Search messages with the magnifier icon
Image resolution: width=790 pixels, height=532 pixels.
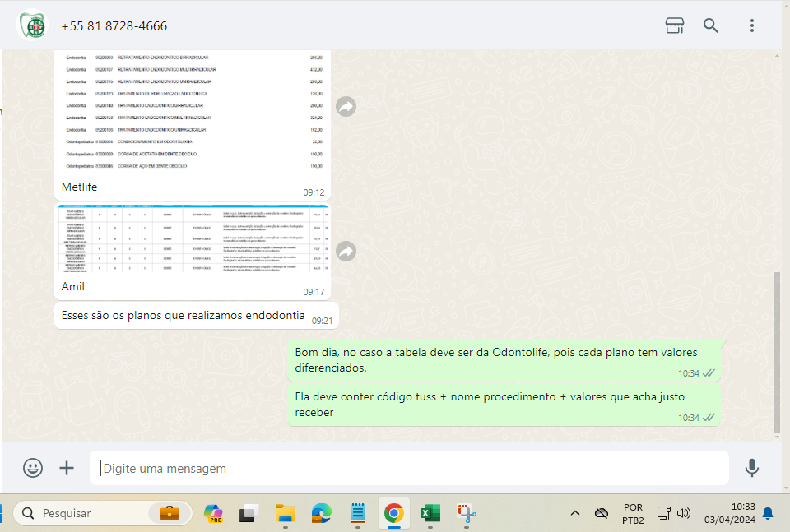pos(711,25)
